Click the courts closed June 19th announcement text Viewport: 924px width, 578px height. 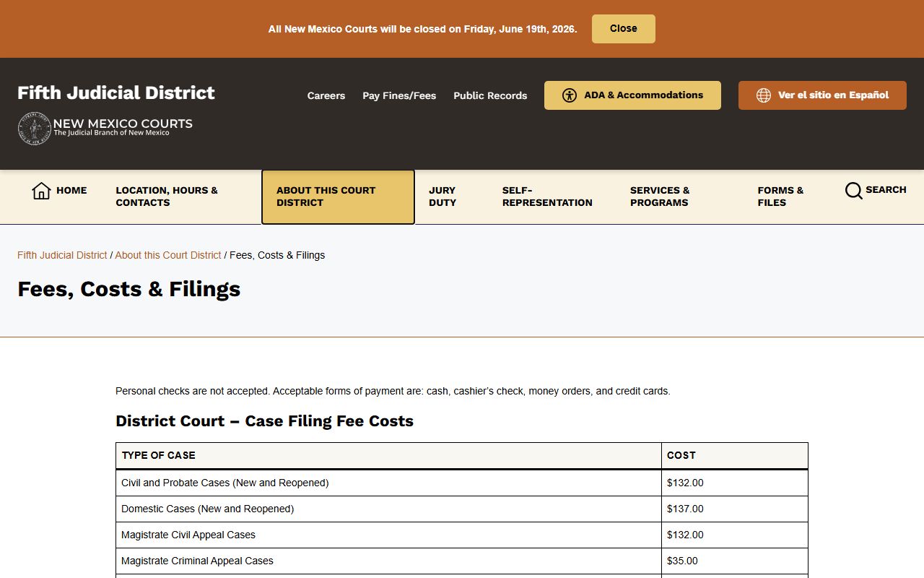point(422,29)
